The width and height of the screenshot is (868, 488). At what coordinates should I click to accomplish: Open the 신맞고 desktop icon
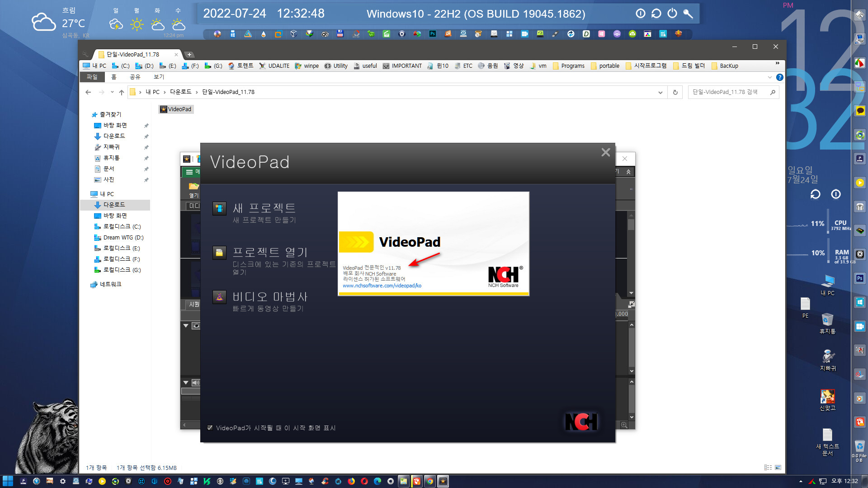pyautogui.click(x=828, y=400)
